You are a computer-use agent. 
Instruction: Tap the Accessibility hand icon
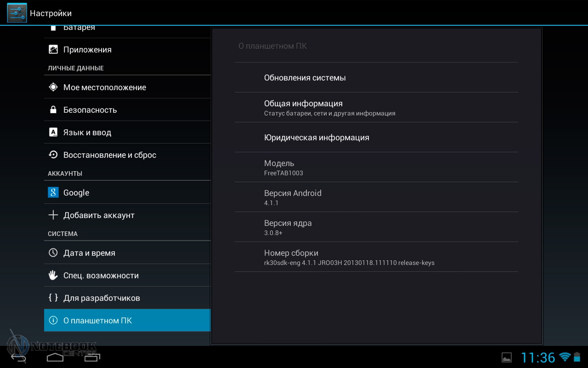click(53, 276)
